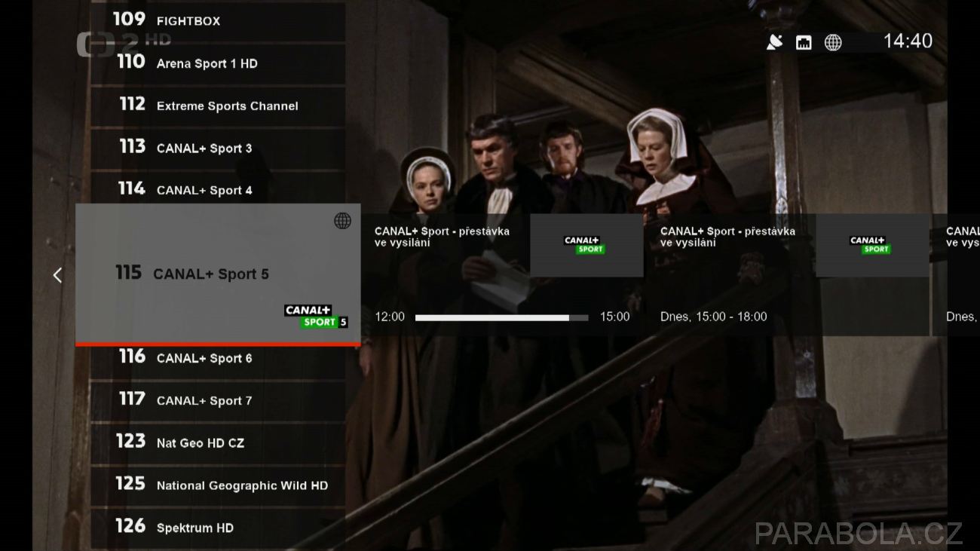Select channel 116 CANAL+ Sport 6
Viewport: 980px width, 551px height.
click(x=218, y=359)
